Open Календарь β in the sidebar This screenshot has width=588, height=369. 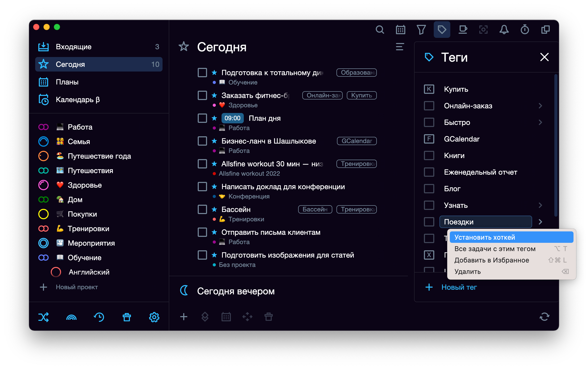click(x=99, y=100)
